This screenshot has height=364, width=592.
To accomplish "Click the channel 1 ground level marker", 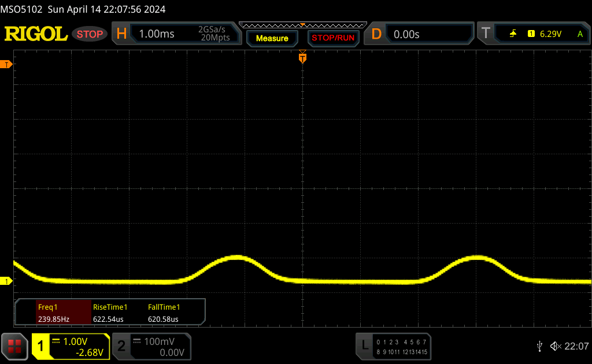I will [x=6, y=281].
